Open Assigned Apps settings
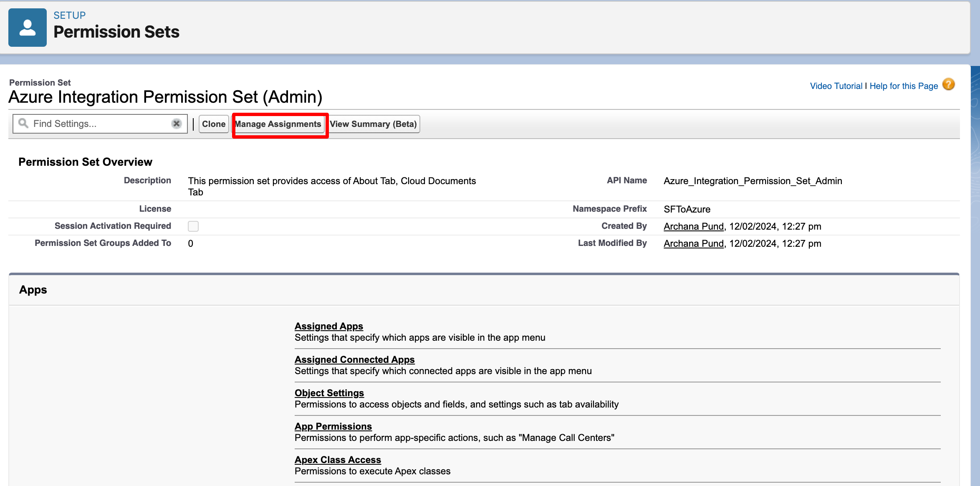 point(329,326)
